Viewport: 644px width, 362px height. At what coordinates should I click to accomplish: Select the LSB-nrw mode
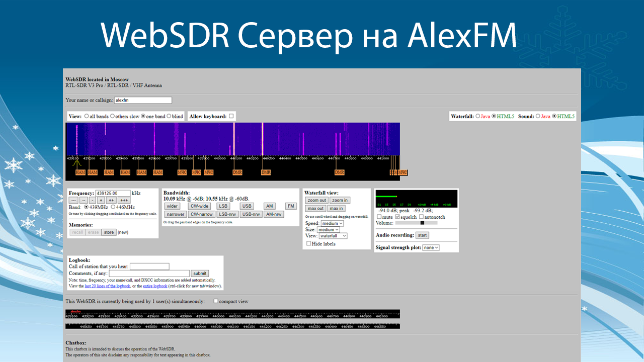pyautogui.click(x=227, y=214)
